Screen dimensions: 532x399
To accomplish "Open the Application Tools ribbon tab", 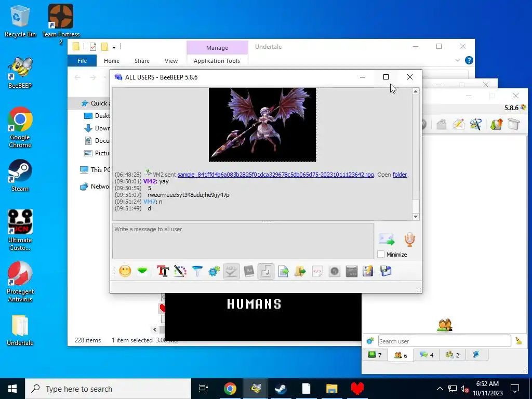I will point(217,61).
